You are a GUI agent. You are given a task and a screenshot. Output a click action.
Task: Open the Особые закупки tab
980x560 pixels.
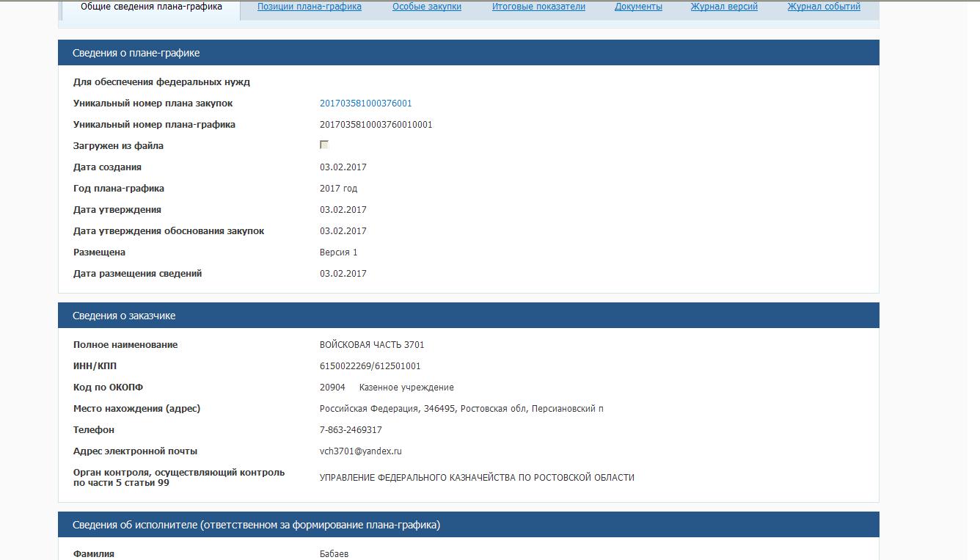(x=426, y=7)
